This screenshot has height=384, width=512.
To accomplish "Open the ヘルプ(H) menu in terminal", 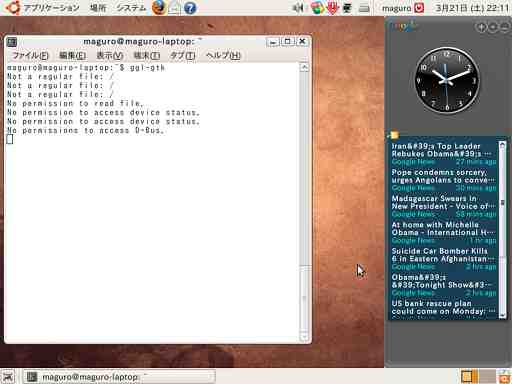I will (x=223, y=55).
